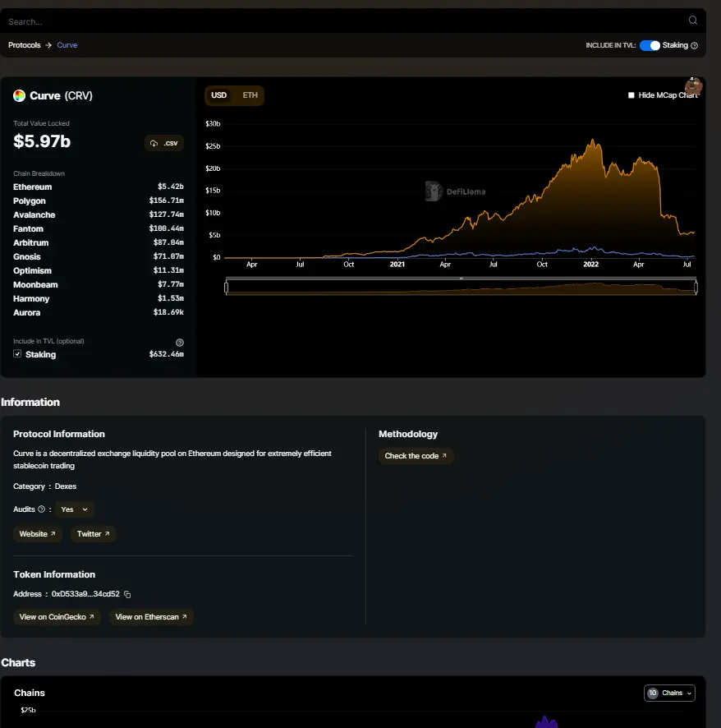Click the Staking help question icon in header
Viewport: 721px width, 728px height.
tap(694, 45)
